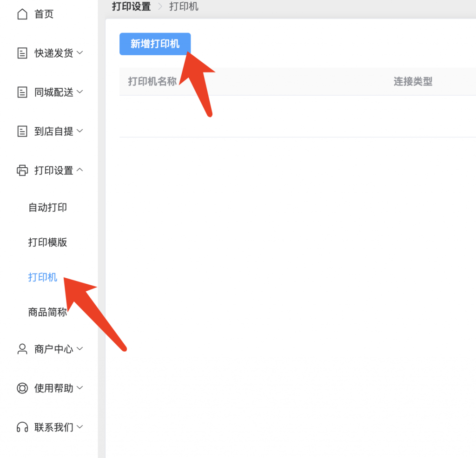Click the lifebuoy icon beside 使用帮助
Image resolution: width=476 pixels, height=458 pixels.
pyautogui.click(x=22, y=388)
